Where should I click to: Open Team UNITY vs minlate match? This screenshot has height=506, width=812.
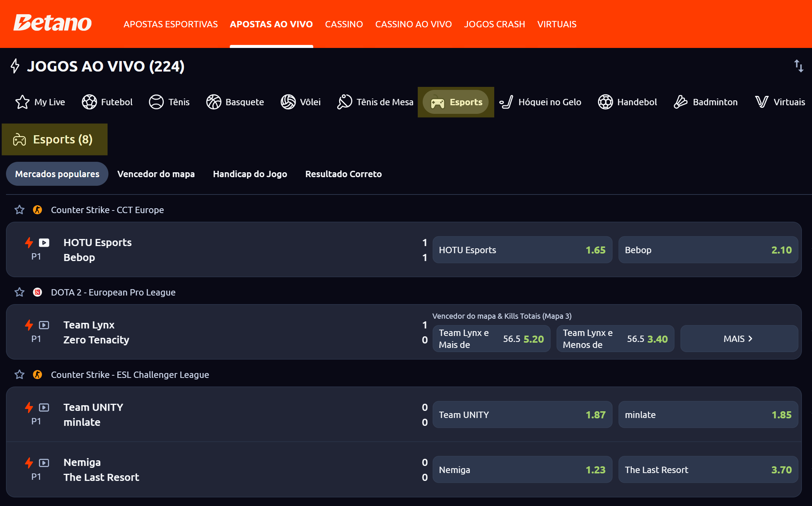pyautogui.click(x=93, y=415)
